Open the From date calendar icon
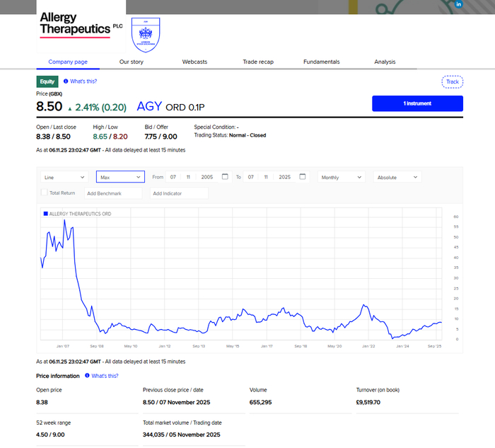The height and width of the screenshot is (448, 495). pyautogui.click(x=225, y=177)
